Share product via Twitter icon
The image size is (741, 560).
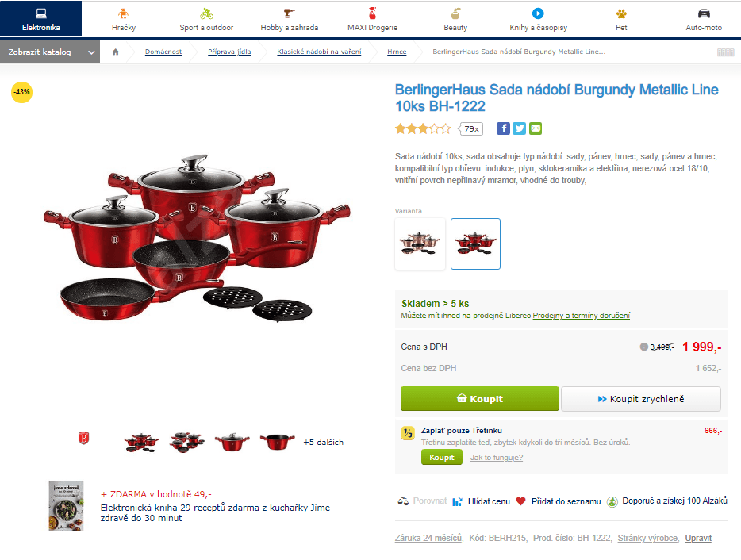520,128
